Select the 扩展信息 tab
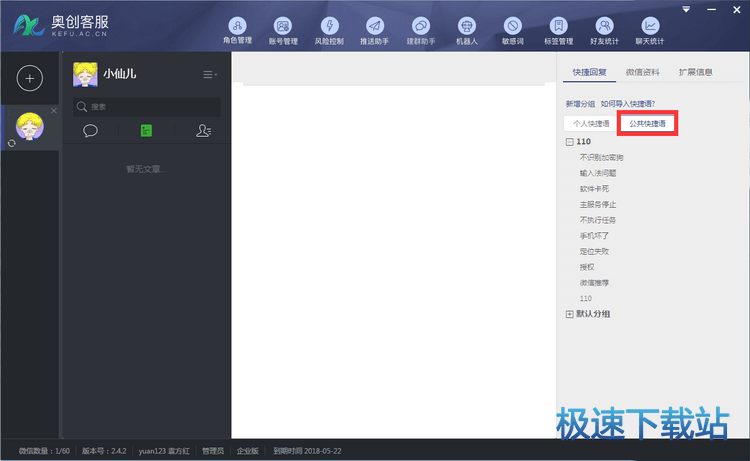Image resolution: width=750 pixels, height=461 pixels. [695, 72]
